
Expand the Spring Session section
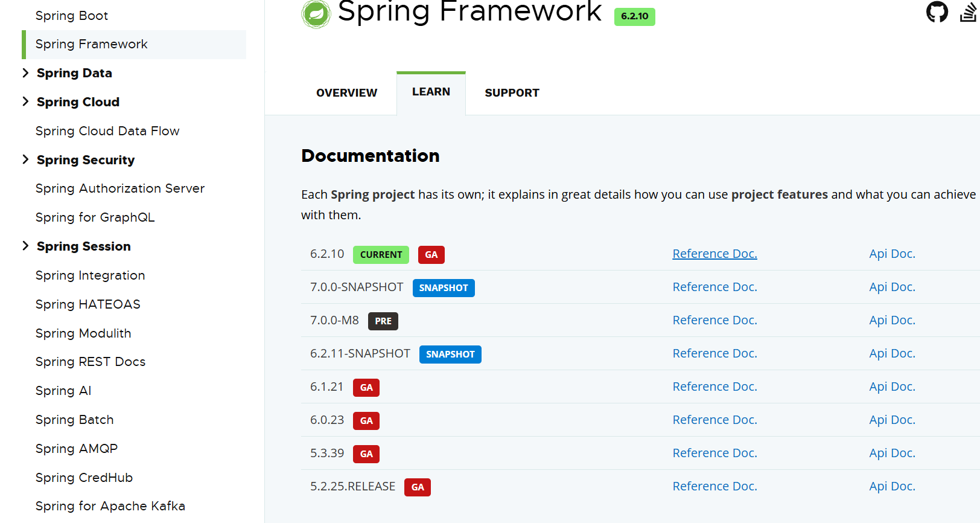pyautogui.click(x=25, y=246)
